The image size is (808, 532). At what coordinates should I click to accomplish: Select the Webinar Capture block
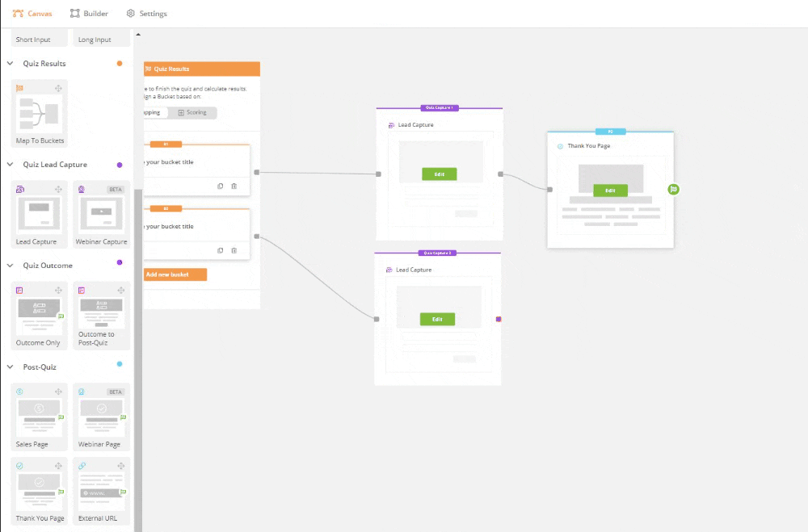click(102, 215)
